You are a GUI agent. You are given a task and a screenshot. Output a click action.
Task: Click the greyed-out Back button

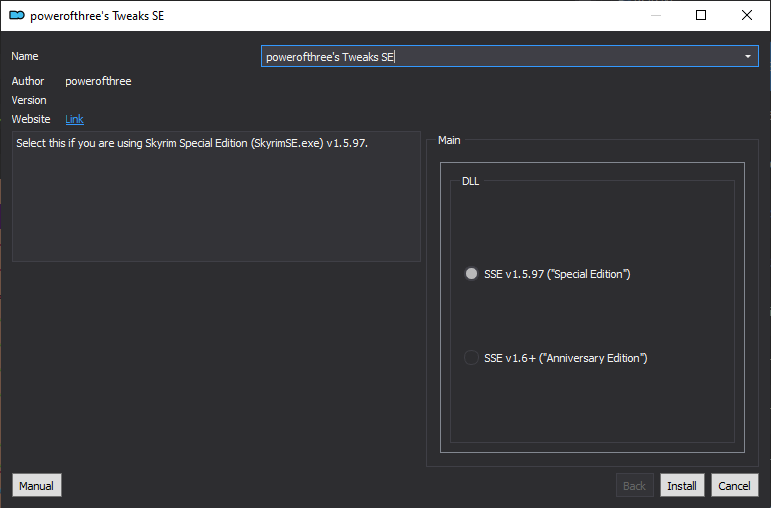point(634,486)
